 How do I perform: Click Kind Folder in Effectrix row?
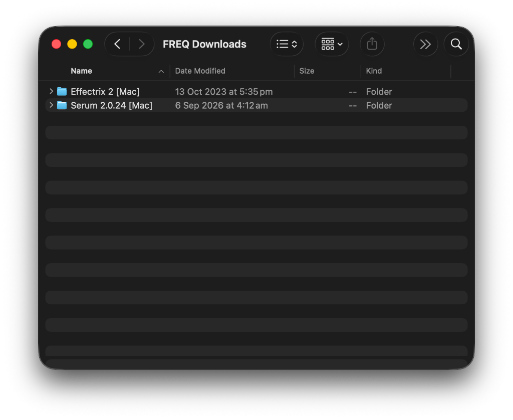coord(379,91)
